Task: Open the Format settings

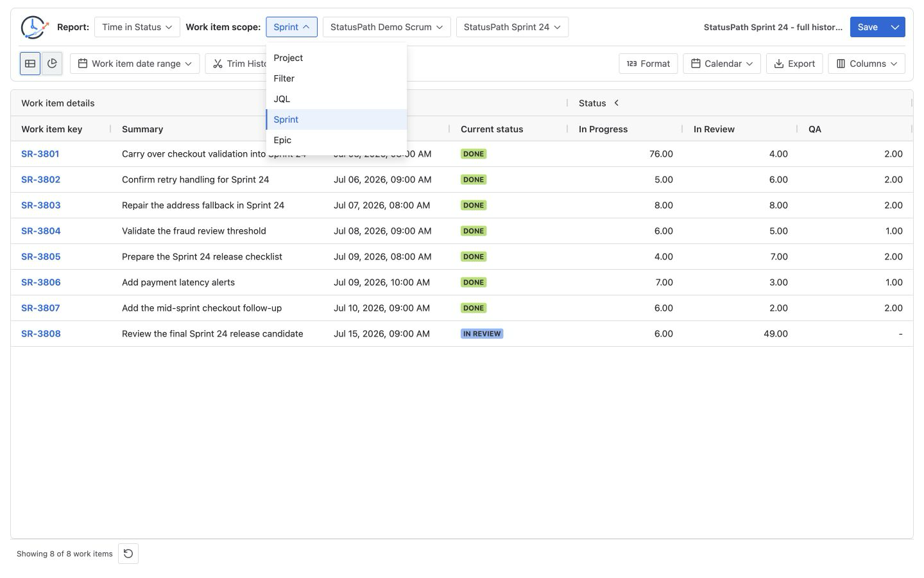Action: (648, 64)
